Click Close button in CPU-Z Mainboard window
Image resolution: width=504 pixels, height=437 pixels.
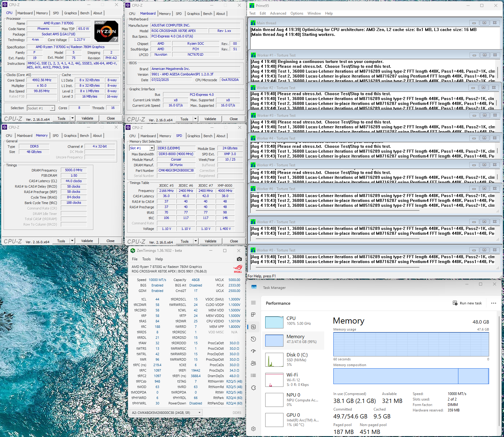point(234,119)
